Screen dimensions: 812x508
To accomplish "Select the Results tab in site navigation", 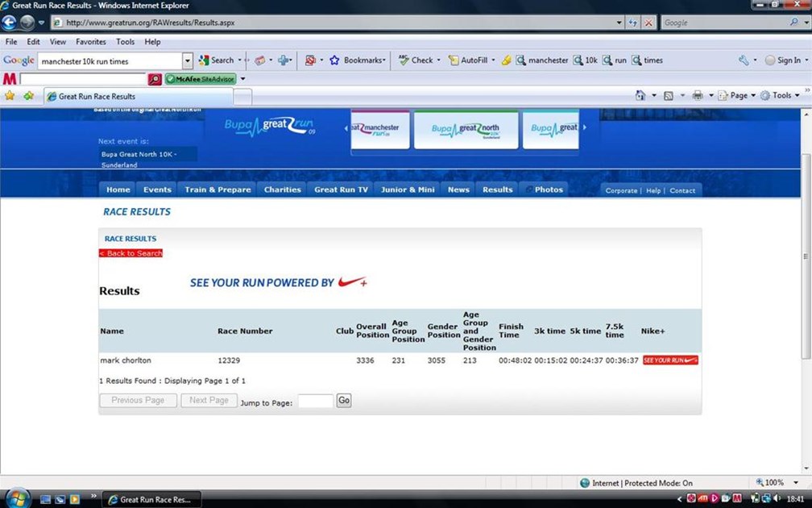I will [x=497, y=189].
